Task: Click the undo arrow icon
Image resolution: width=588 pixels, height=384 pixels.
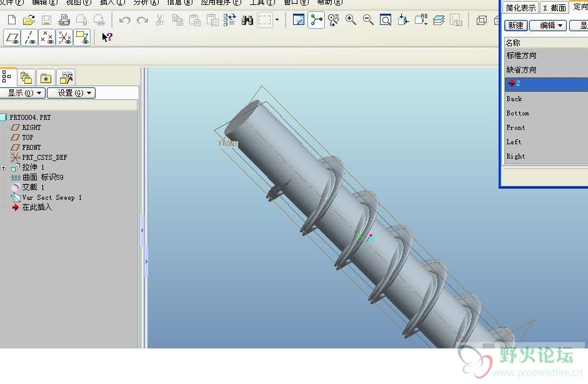Action: coord(124,20)
